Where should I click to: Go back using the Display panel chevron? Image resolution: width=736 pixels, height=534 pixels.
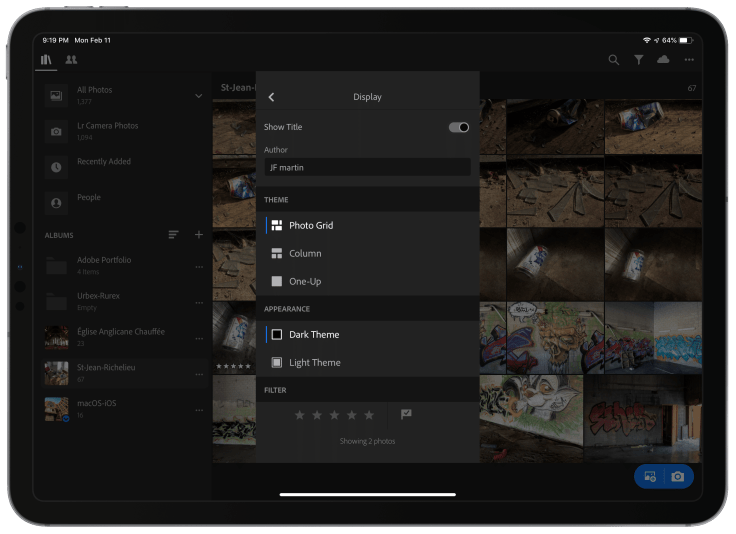point(272,97)
